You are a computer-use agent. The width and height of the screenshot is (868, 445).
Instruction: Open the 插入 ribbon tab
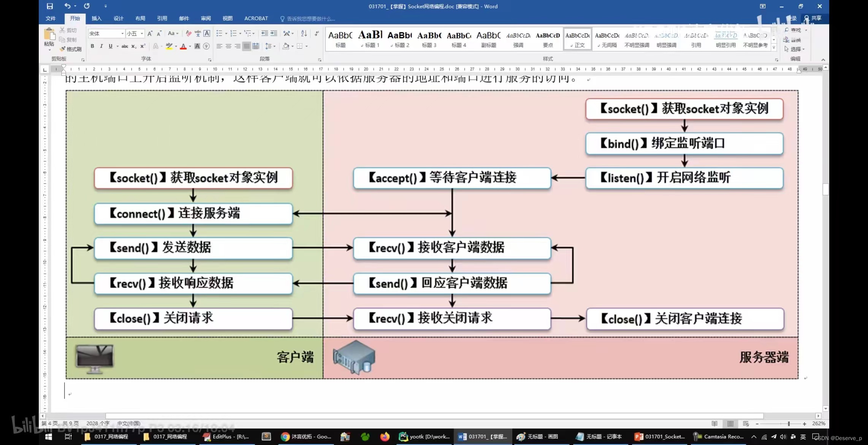(x=97, y=18)
